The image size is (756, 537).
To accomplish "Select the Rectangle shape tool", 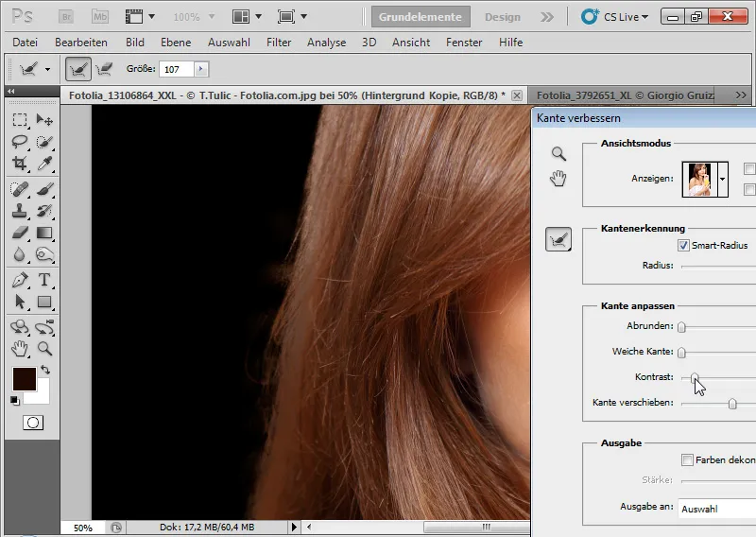I will 44,302.
